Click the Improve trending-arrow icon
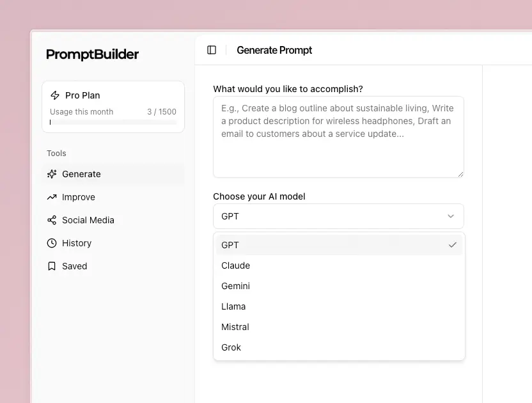 click(52, 197)
